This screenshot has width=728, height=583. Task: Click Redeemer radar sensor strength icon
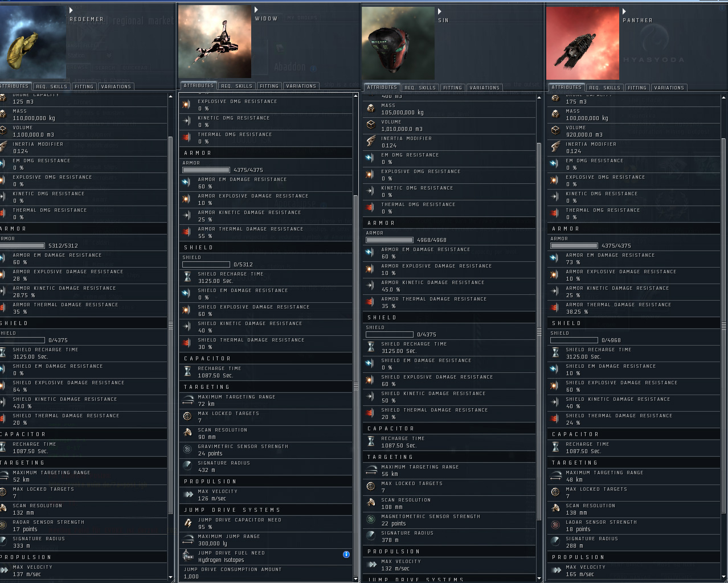pos(3,525)
